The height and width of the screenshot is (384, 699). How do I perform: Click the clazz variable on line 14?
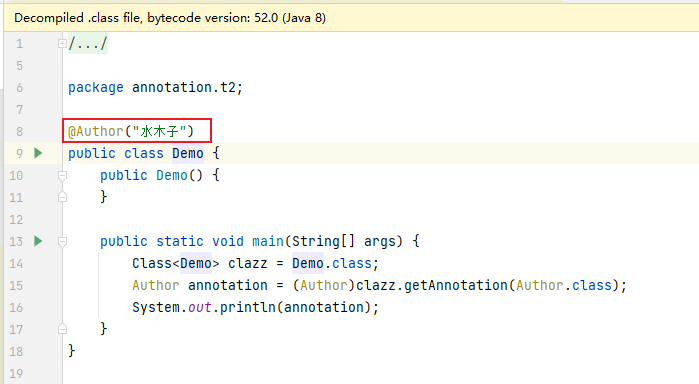(247, 263)
